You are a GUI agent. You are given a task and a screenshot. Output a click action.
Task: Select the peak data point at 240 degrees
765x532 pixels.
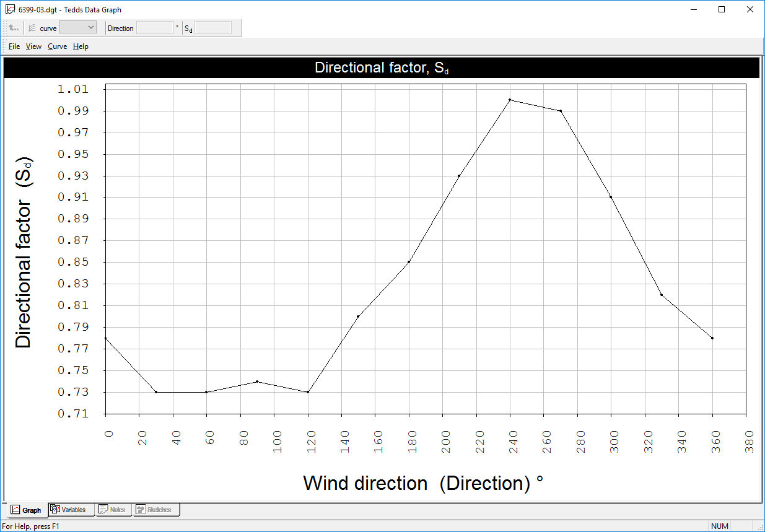click(x=509, y=99)
